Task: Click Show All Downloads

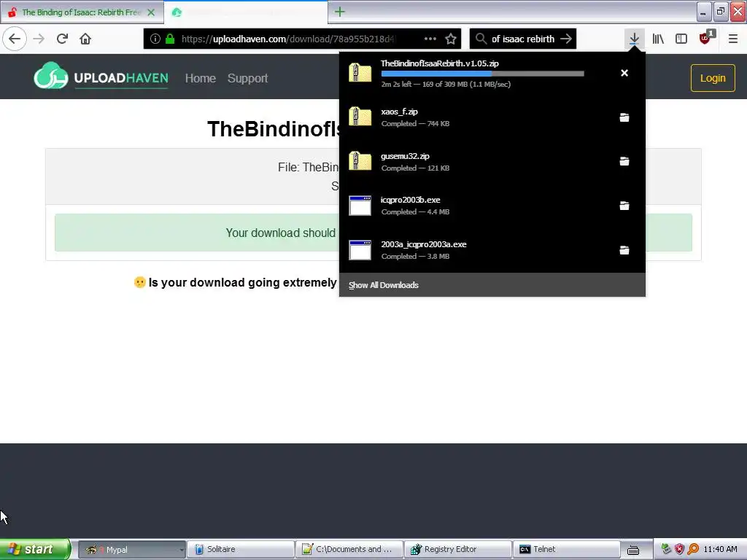Action: [x=384, y=285]
